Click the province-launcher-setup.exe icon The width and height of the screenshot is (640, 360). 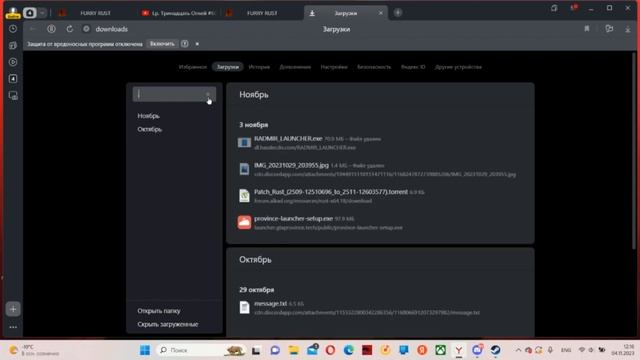(x=244, y=222)
